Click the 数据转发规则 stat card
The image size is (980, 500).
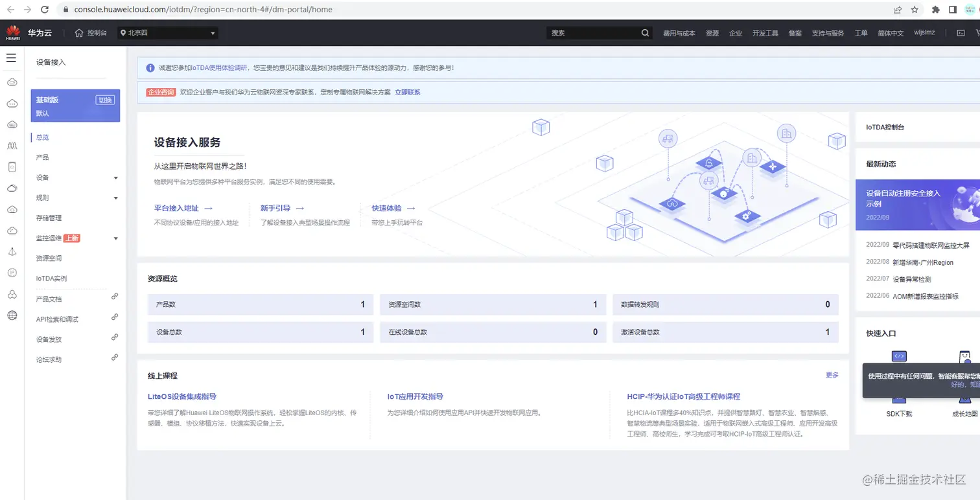tap(725, 304)
